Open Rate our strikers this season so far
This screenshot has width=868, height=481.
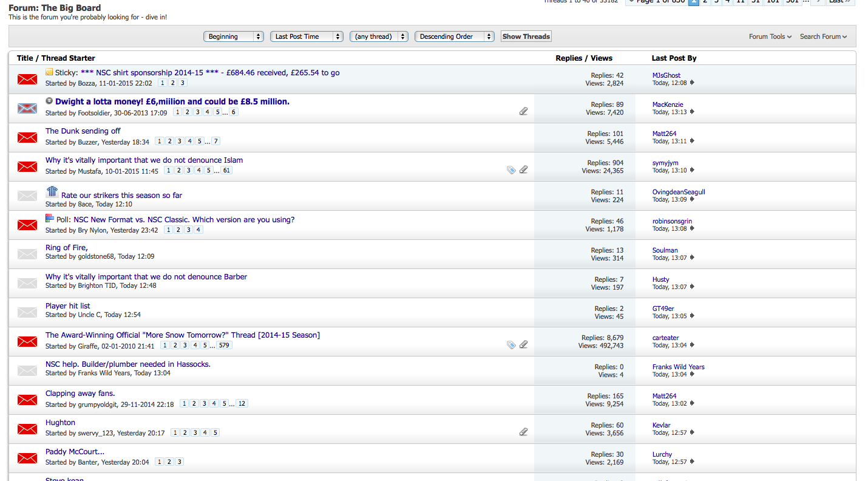(x=121, y=196)
